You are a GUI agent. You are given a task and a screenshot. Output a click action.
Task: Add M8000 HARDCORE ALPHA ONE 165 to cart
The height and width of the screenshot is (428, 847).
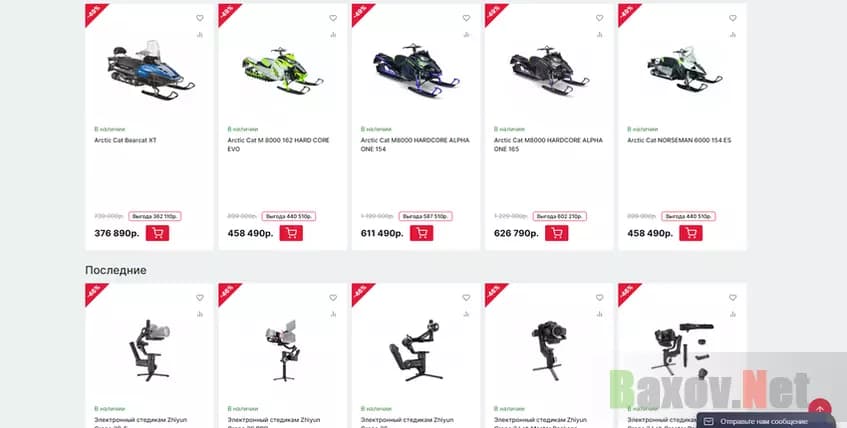pos(556,233)
